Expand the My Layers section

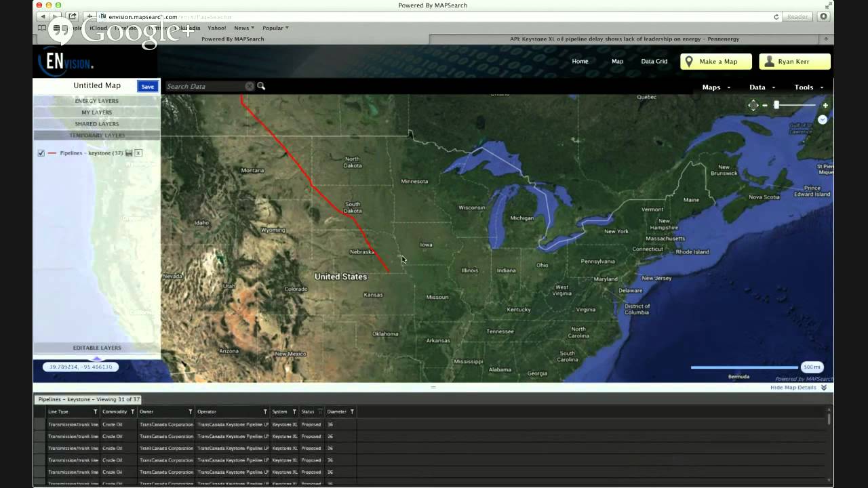coord(96,113)
